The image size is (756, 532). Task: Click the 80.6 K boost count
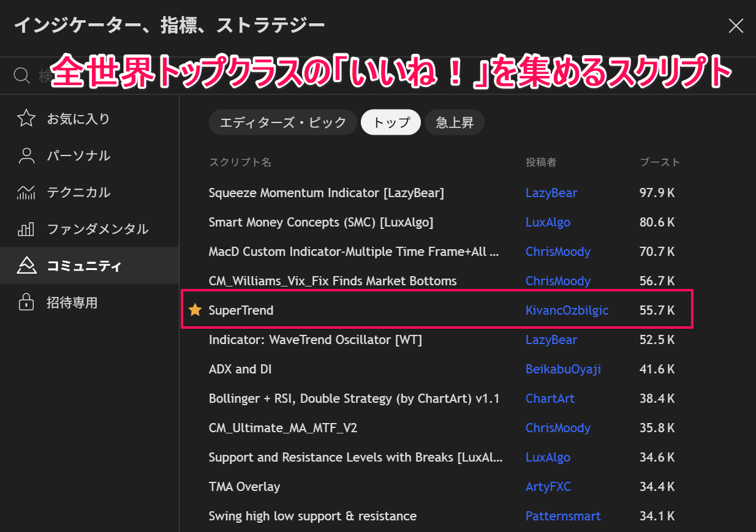(x=657, y=222)
